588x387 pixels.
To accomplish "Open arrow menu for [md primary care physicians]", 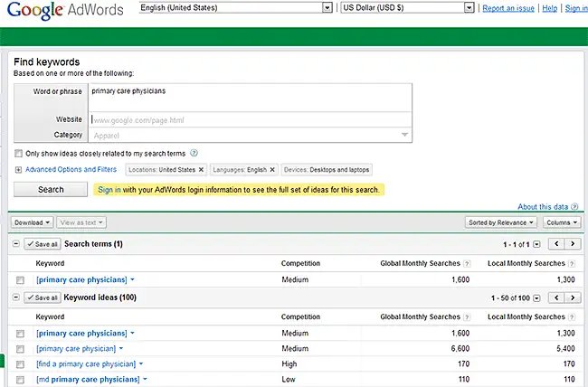I will point(145,379).
